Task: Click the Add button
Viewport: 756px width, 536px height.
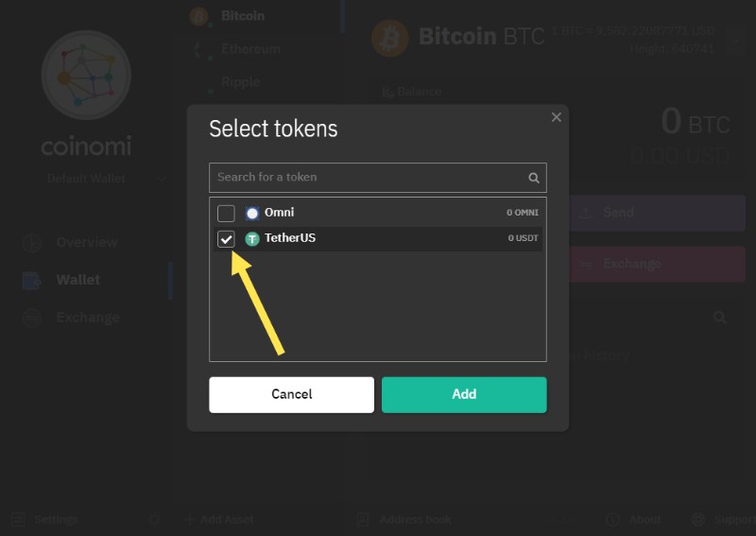Action: [464, 394]
